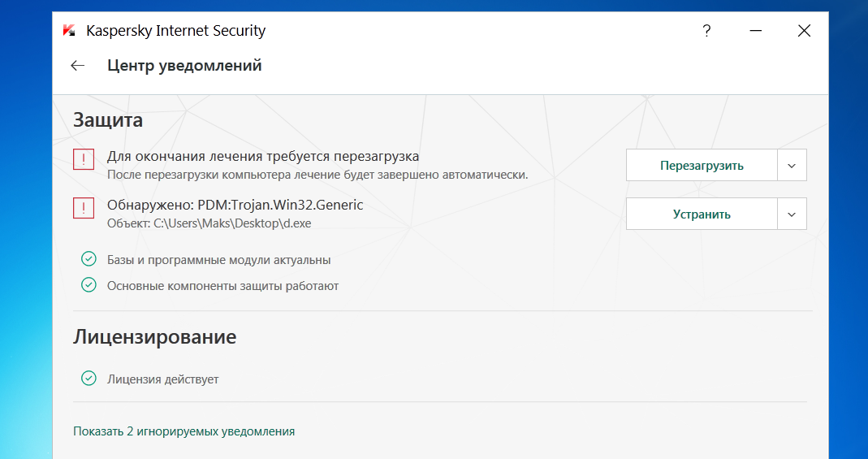
Task: Click the Защита section heading
Action: [x=108, y=120]
